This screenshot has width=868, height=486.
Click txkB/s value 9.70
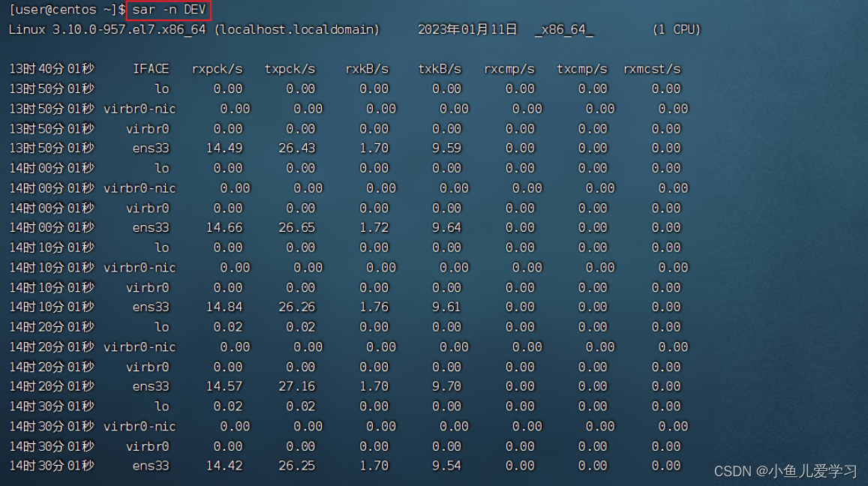[446, 386]
